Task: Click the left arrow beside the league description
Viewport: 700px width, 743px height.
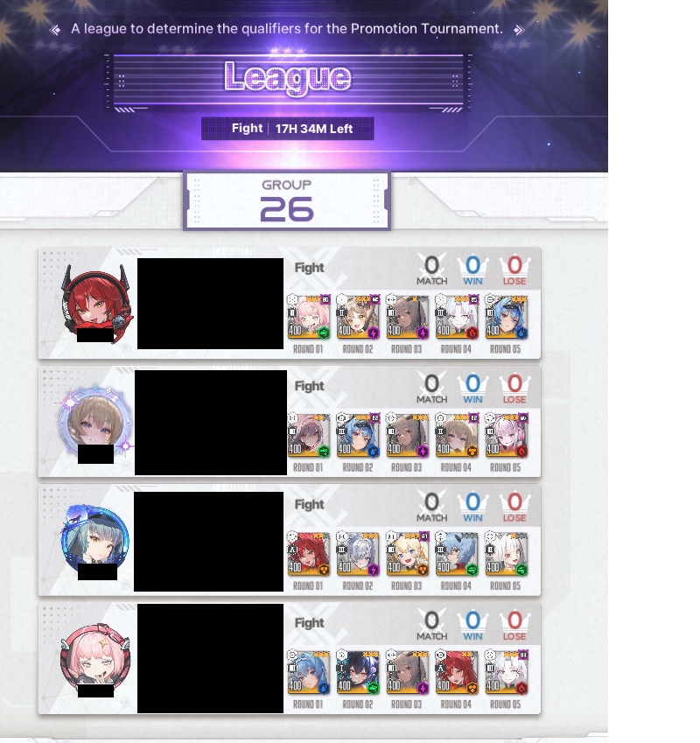Action: [x=55, y=30]
